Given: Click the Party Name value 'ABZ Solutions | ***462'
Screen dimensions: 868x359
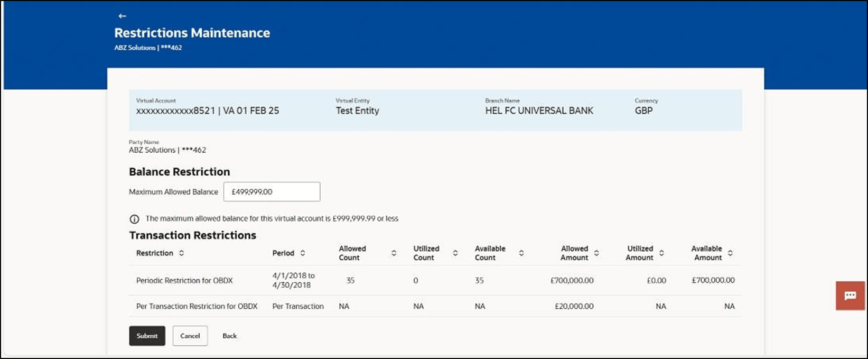Looking at the screenshot, I should tap(167, 150).
